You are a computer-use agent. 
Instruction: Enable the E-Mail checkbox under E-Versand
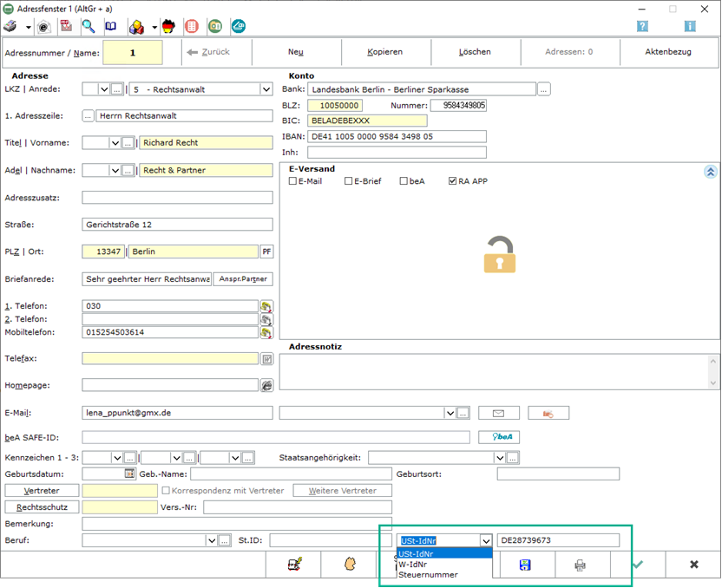pos(293,181)
